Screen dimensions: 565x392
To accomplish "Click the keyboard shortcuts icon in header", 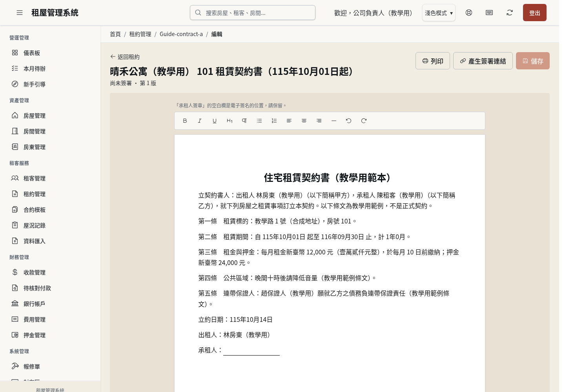I will point(489,13).
